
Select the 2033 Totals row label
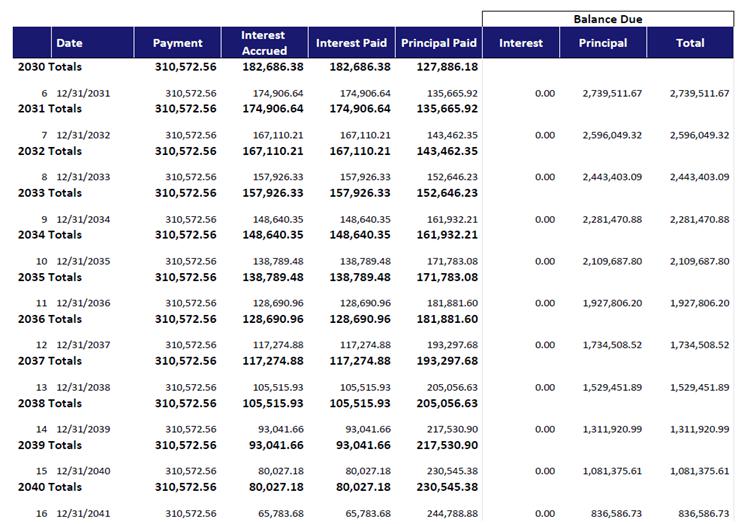tap(50, 192)
